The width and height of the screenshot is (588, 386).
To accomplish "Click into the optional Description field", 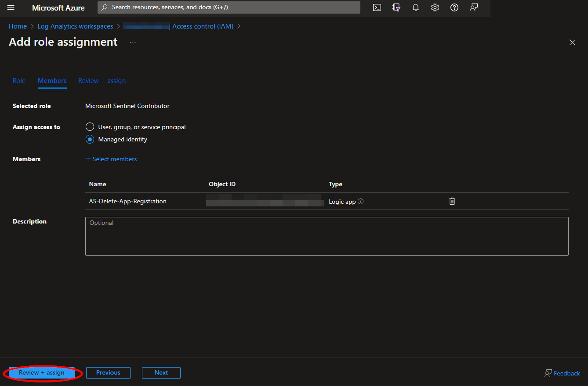I will coord(327,236).
